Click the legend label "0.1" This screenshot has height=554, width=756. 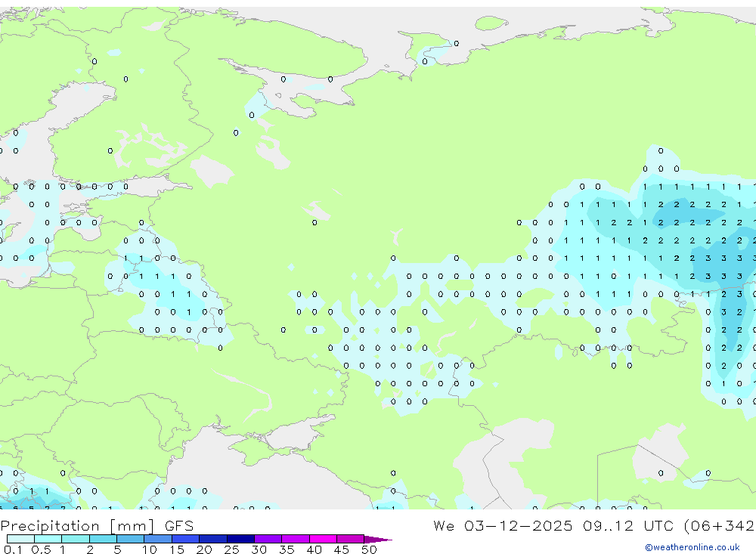click(13, 549)
